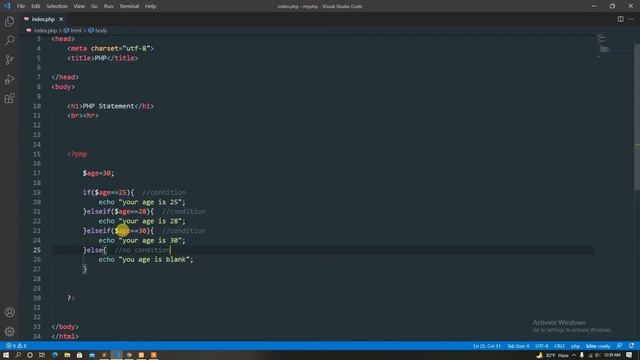Image resolution: width=640 pixels, height=360 pixels.
Task: Click body in the breadcrumb
Action: click(101, 31)
